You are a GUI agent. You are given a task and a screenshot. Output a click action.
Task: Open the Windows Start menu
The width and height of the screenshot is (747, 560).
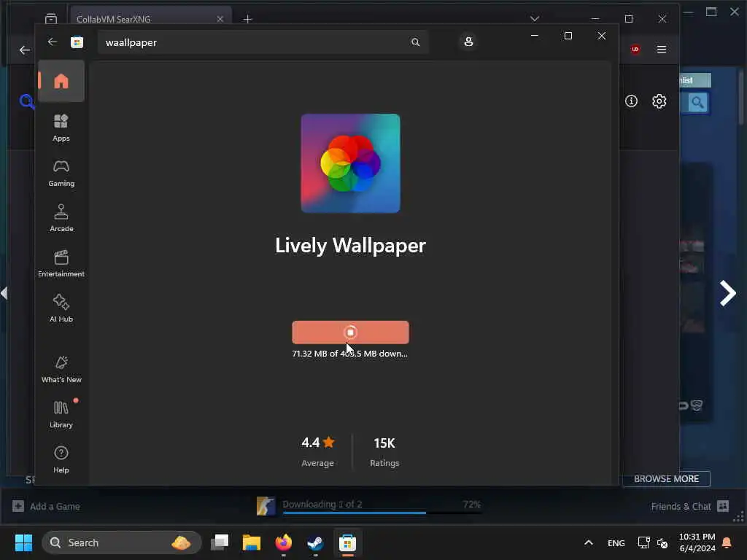(23, 542)
